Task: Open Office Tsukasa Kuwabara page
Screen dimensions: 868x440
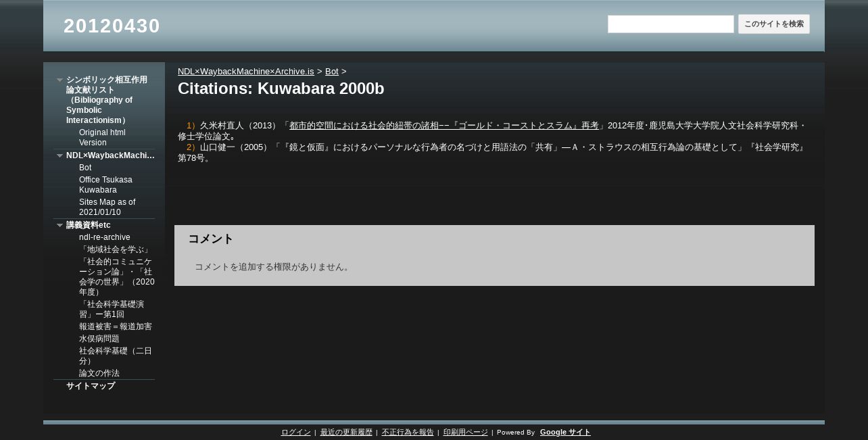Action: click(105, 185)
